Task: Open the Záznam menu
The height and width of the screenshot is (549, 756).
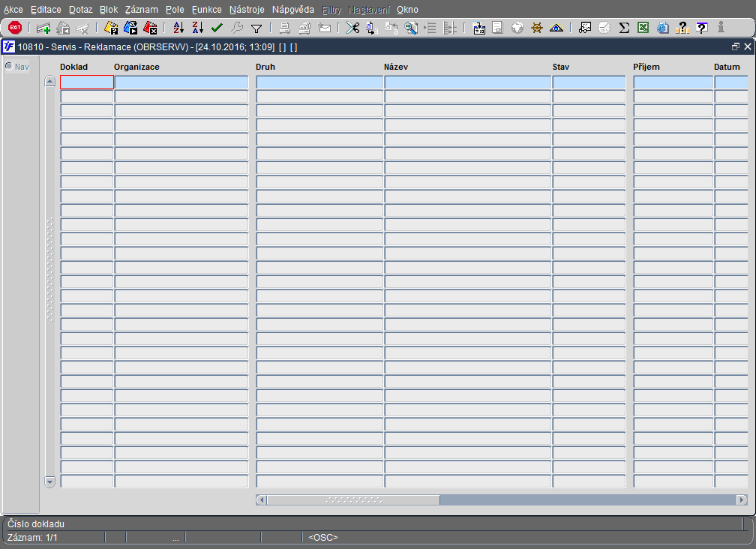Action: (141, 10)
